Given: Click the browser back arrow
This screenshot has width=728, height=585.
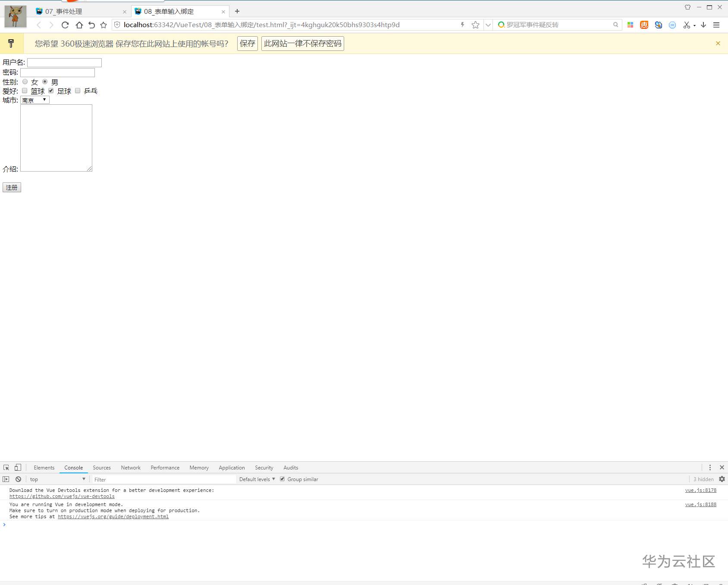Looking at the screenshot, I should [x=39, y=25].
